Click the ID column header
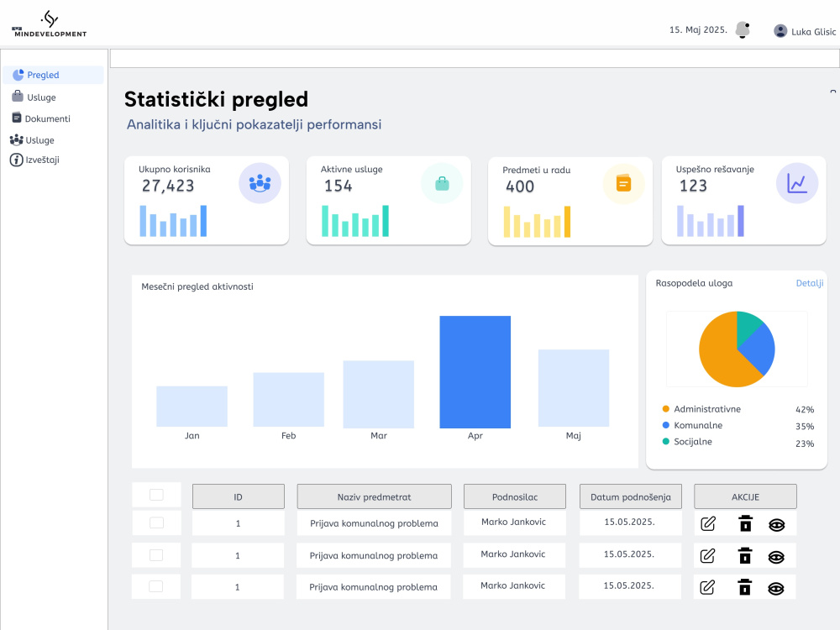The image size is (840, 630). 239,496
